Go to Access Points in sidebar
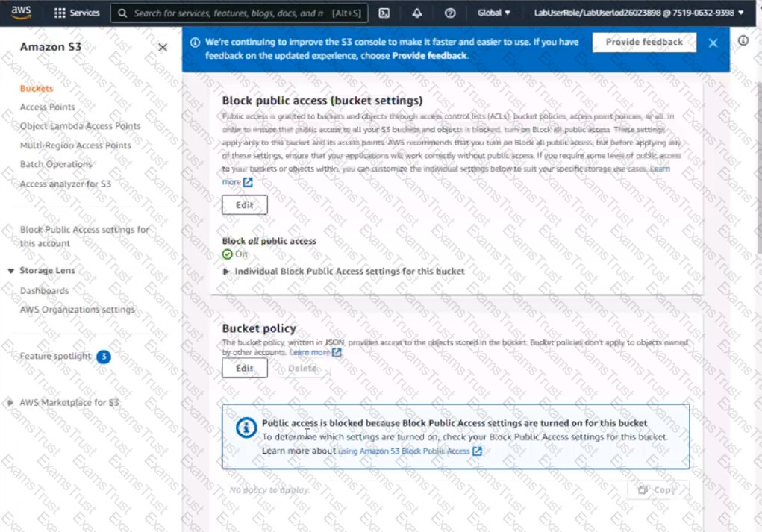Image resolution: width=762 pixels, height=532 pixels. pos(47,107)
